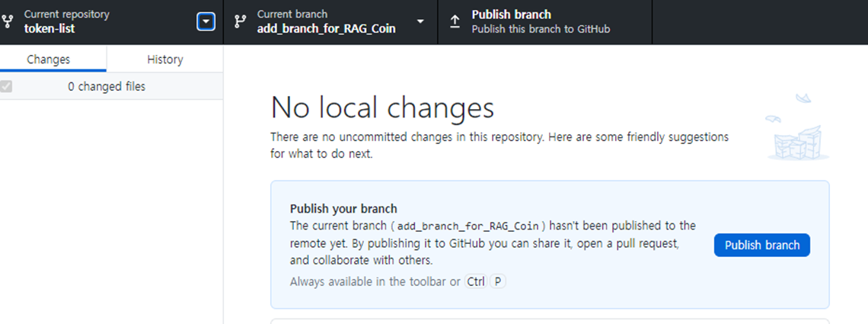Click the Ctrl key shortcut badge
This screenshot has width=868, height=324.
click(476, 281)
